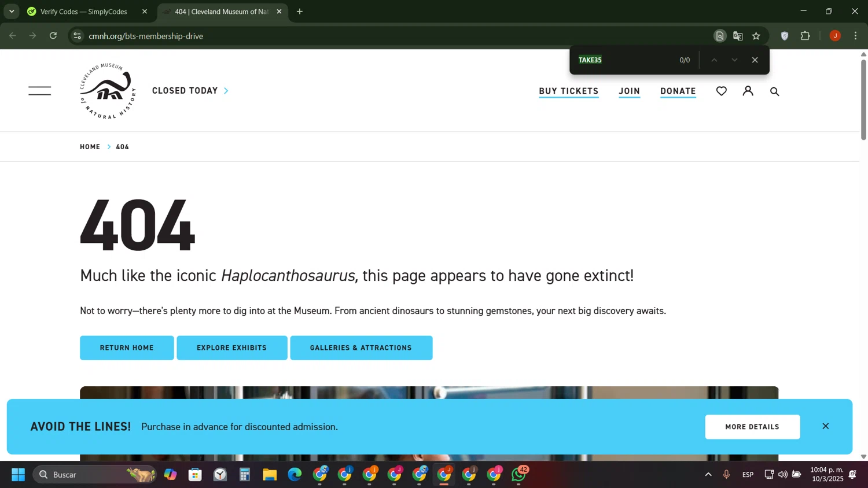Click the find bar TAKE35 search field
Screen dimensions: 868x488
tap(625, 60)
